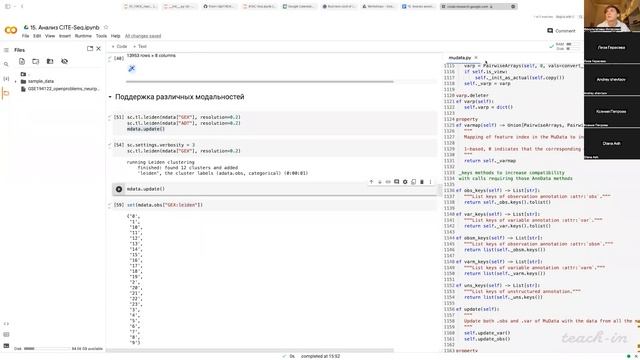Open the Tools menu
Viewport: 640px width, 360px height.
(101, 36)
